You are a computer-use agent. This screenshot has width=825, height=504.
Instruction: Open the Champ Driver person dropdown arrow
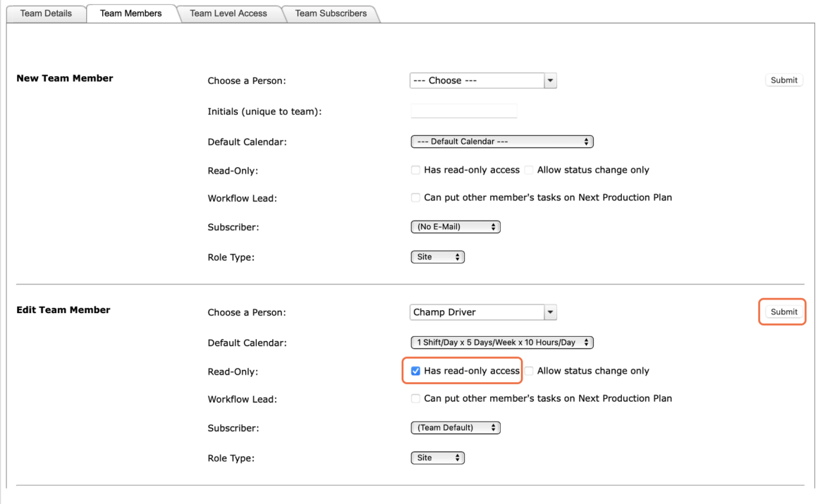coord(550,312)
